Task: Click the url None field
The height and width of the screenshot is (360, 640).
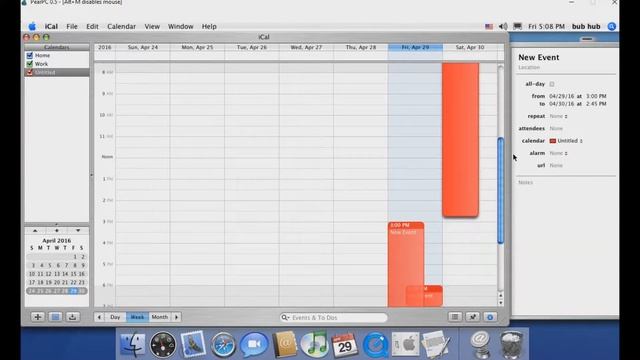Action: click(x=556, y=165)
